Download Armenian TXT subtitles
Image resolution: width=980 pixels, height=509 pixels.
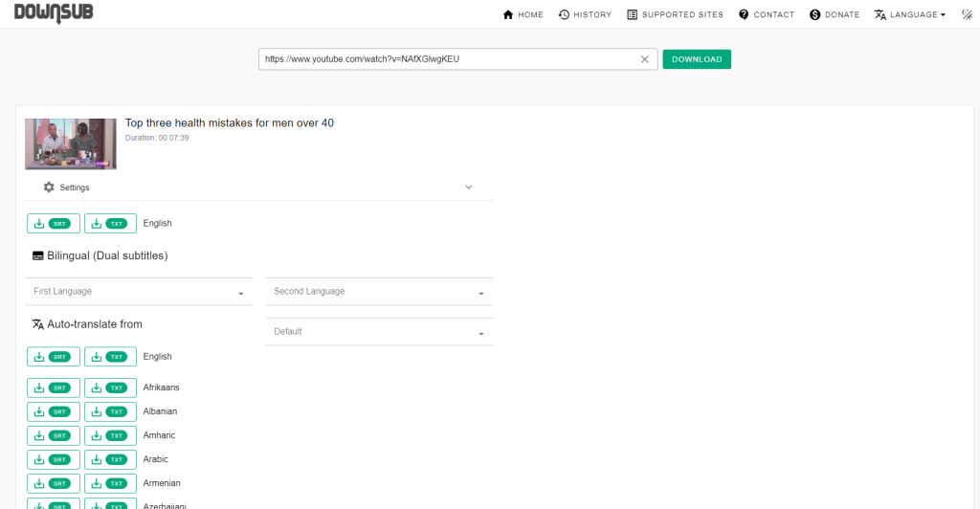tap(111, 483)
